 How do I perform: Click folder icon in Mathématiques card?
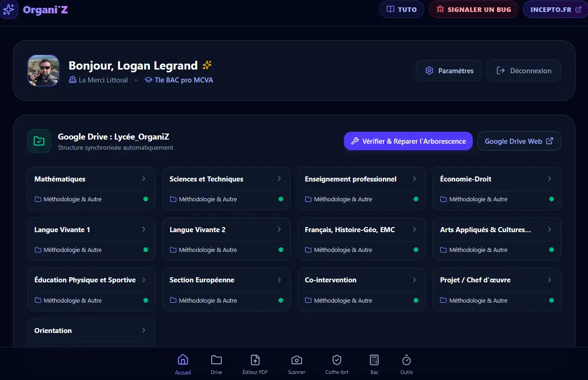[x=38, y=199]
